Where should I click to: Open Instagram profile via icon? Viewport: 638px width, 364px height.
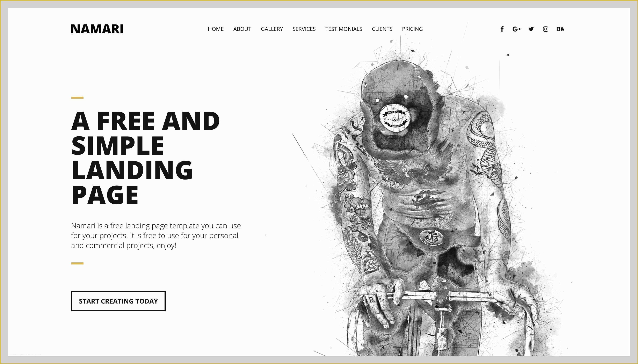tap(545, 28)
